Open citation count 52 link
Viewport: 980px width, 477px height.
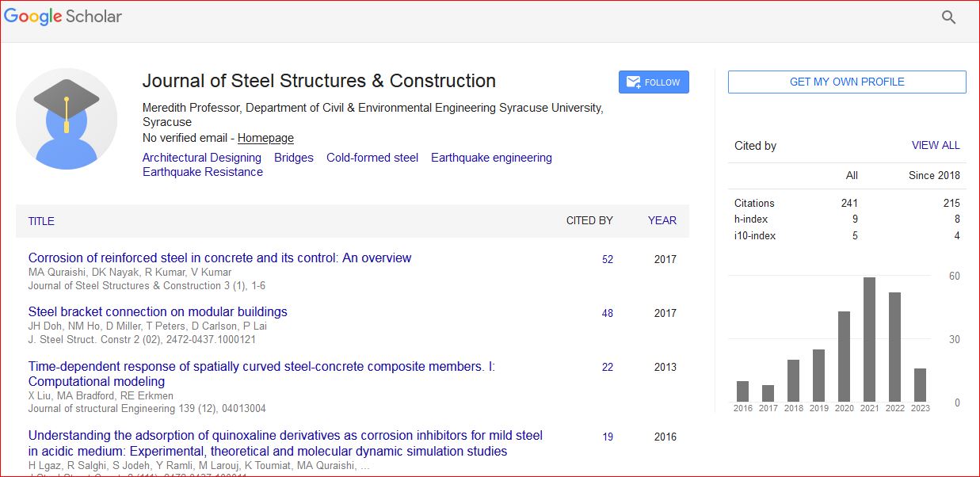[607, 259]
